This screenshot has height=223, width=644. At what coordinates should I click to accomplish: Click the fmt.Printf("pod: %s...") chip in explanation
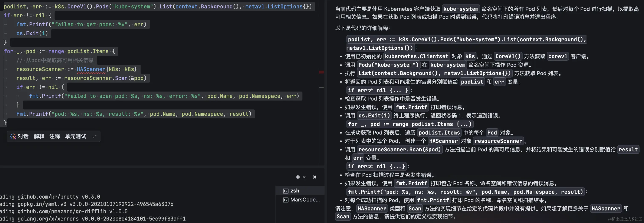[x=466, y=192]
